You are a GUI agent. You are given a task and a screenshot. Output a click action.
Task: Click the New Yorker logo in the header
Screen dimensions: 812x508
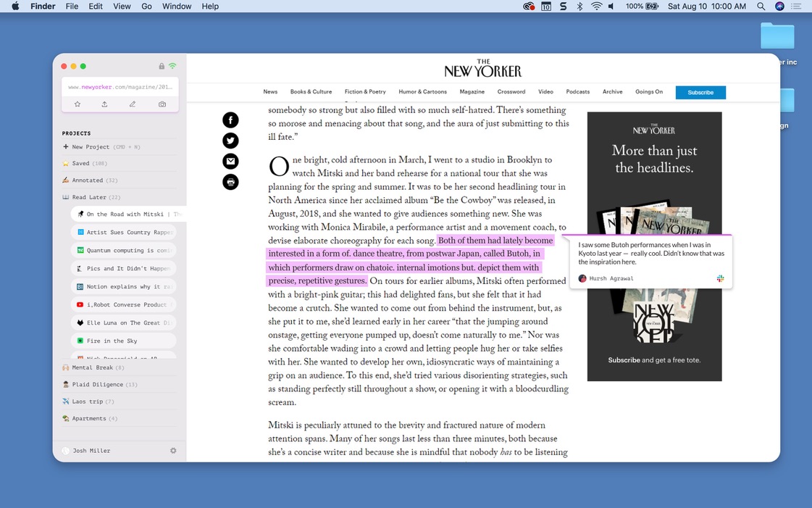coord(483,68)
